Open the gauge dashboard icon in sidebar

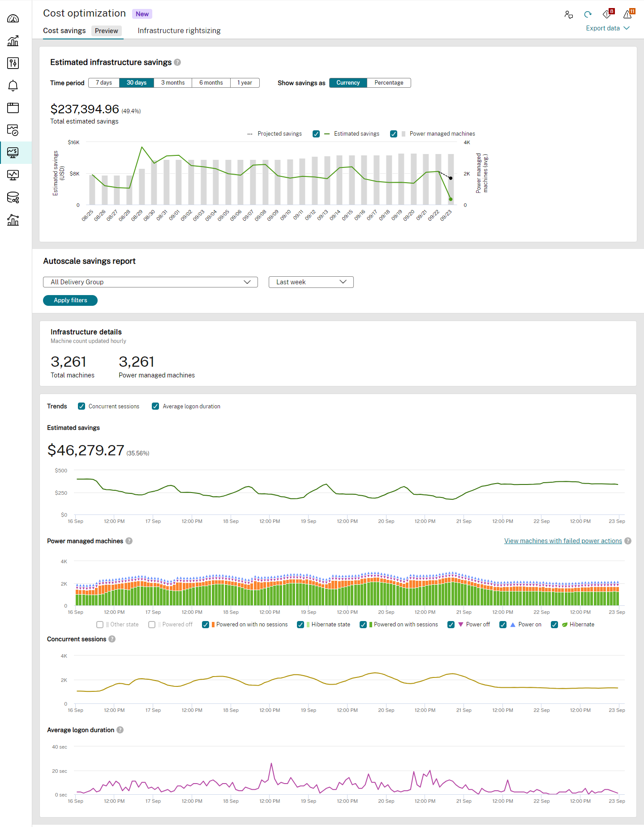(x=13, y=19)
